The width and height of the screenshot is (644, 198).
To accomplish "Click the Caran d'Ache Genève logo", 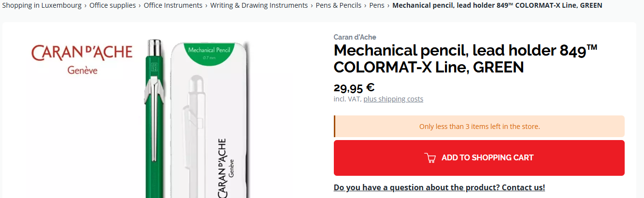I will coord(82,59).
